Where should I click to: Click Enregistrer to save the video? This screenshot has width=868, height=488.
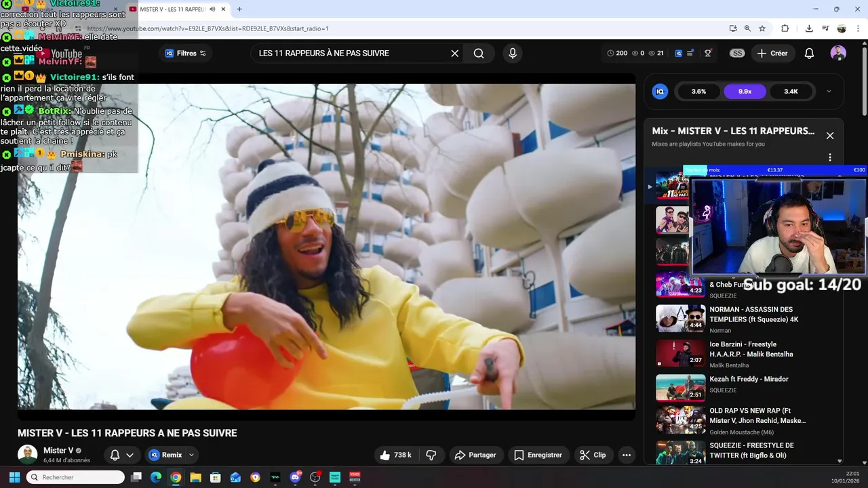click(538, 455)
